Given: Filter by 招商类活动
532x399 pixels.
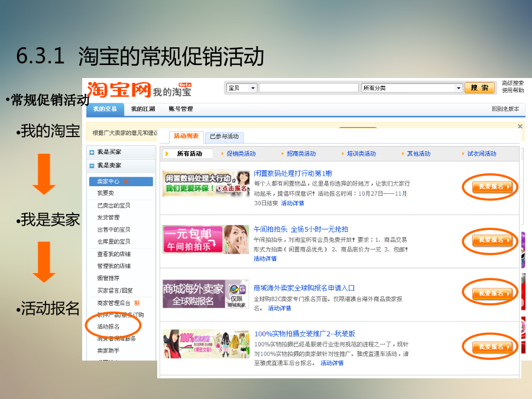Looking at the screenshot, I should tap(301, 154).
